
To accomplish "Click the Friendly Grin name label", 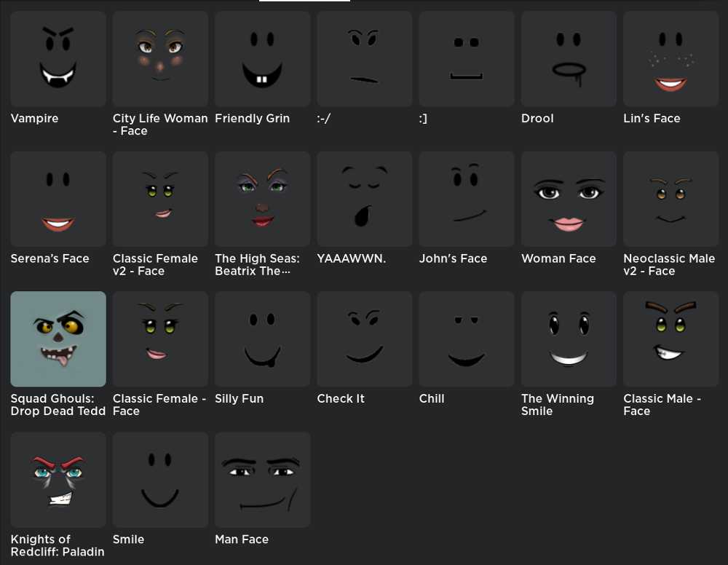I will pyautogui.click(x=252, y=119).
